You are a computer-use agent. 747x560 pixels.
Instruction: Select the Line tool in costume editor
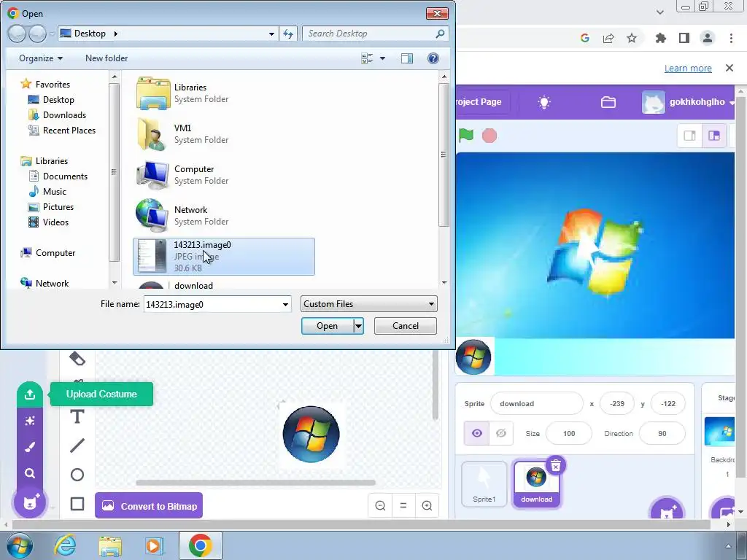[x=77, y=446]
